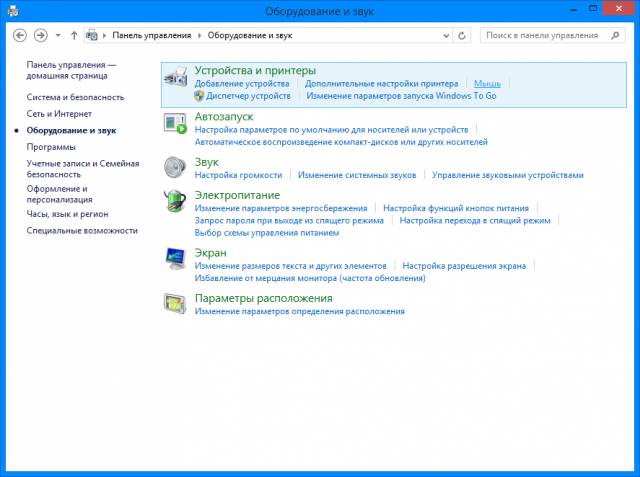640x477 pixels.
Task: Launch Диспетчер устройств link
Action: pos(248,96)
